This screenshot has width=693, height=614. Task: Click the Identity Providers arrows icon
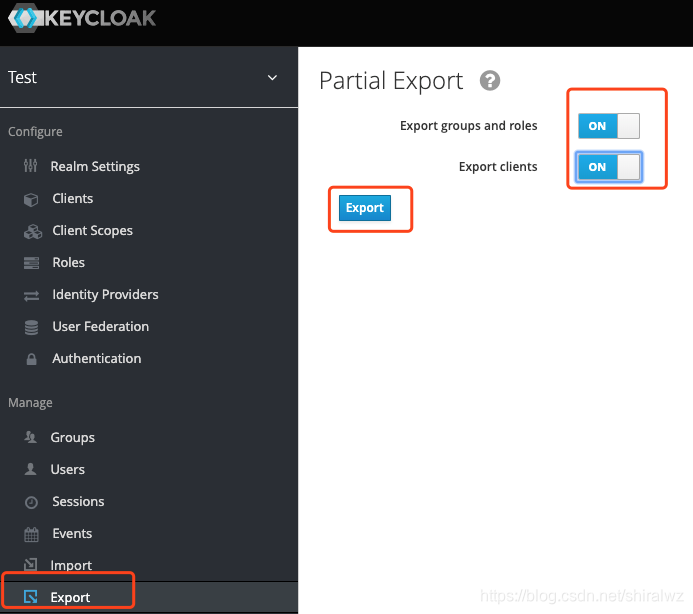(x=31, y=295)
